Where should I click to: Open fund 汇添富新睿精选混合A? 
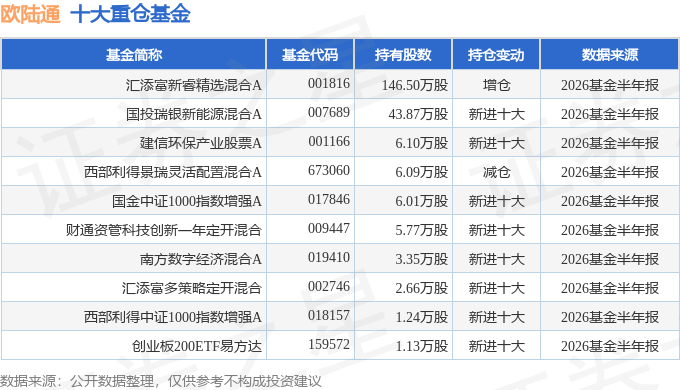[x=194, y=85]
